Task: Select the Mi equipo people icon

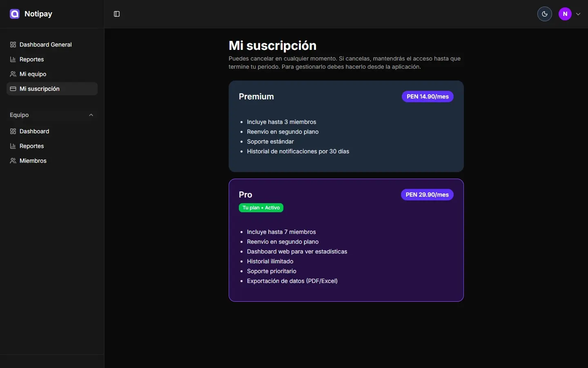Action: click(x=13, y=74)
